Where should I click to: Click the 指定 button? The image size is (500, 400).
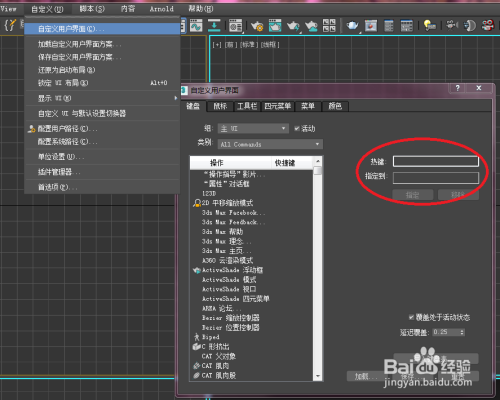click(413, 195)
